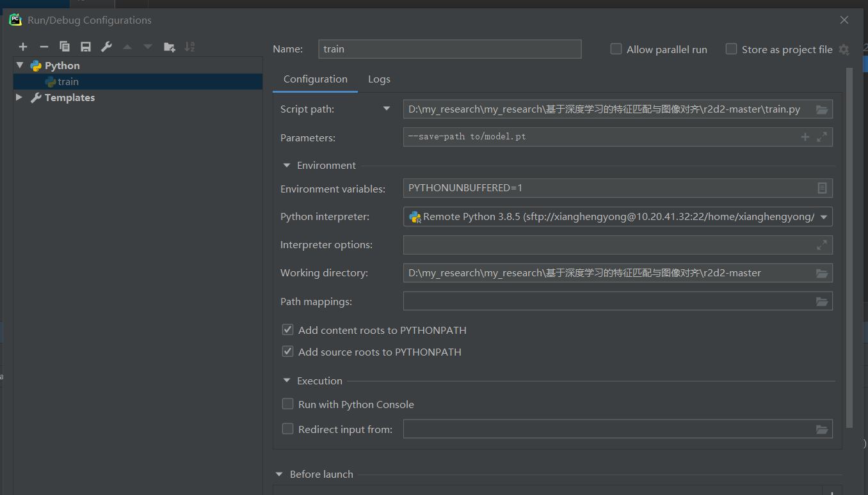Move configuration up with arrow icon
868x495 pixels.
127,47
